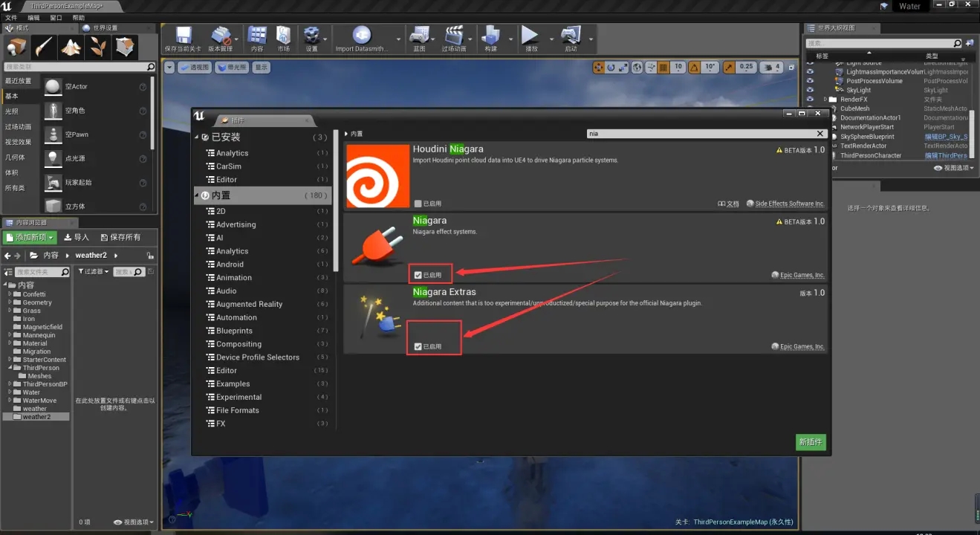Select the Landscape mode mountain icon
980x535 pixels.
pyautogui.click(x=71, y=47)
